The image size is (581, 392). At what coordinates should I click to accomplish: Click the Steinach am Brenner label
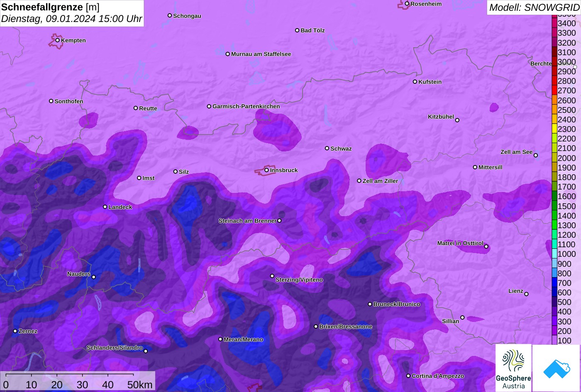pyautogui.click(x=247, y=221)
